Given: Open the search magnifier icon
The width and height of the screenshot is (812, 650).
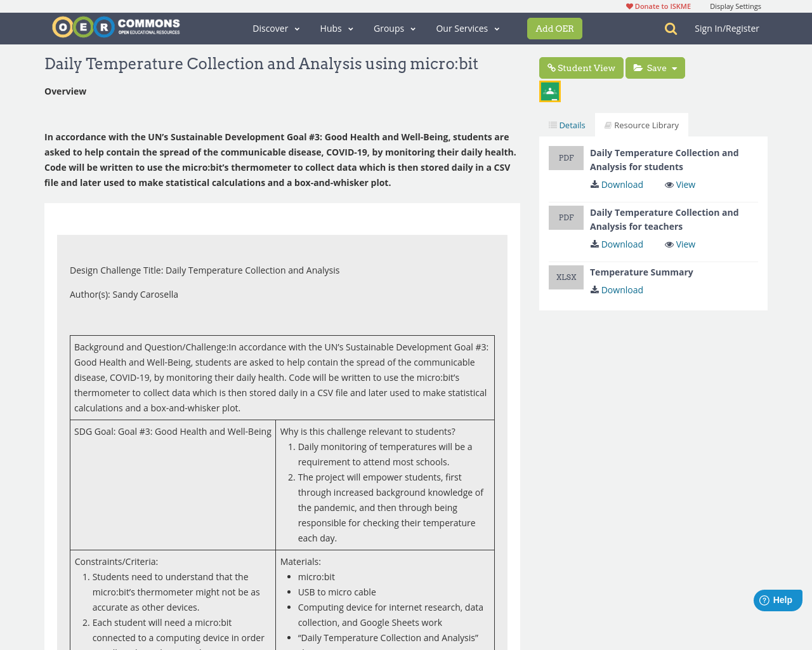Looking at the screenshot, I should 671,29.
